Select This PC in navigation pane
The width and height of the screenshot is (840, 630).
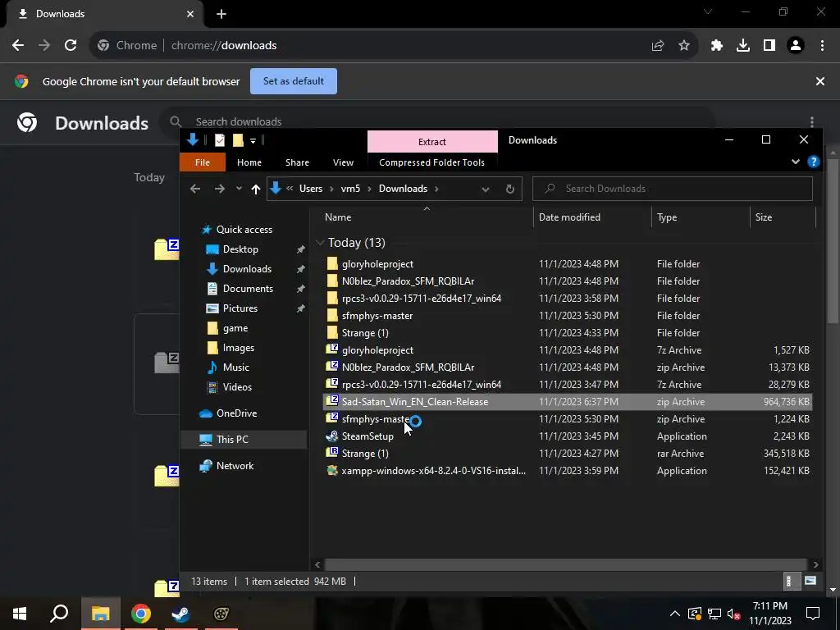[x=232, y=440]
